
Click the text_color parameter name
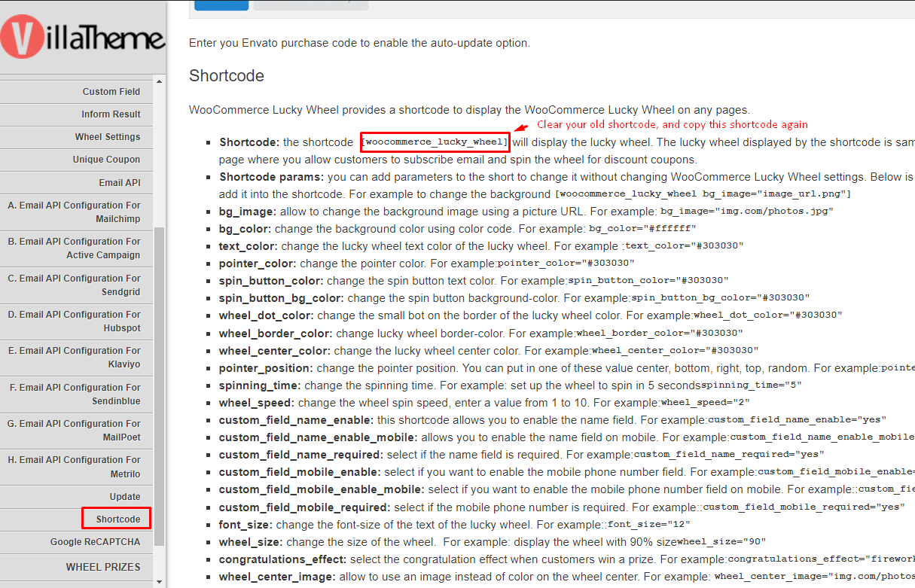click(x=249, y=245)
